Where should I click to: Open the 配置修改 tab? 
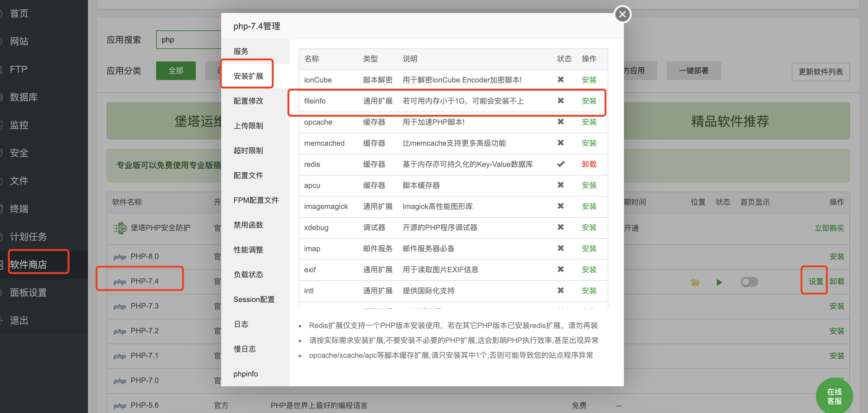coord(248,101)
